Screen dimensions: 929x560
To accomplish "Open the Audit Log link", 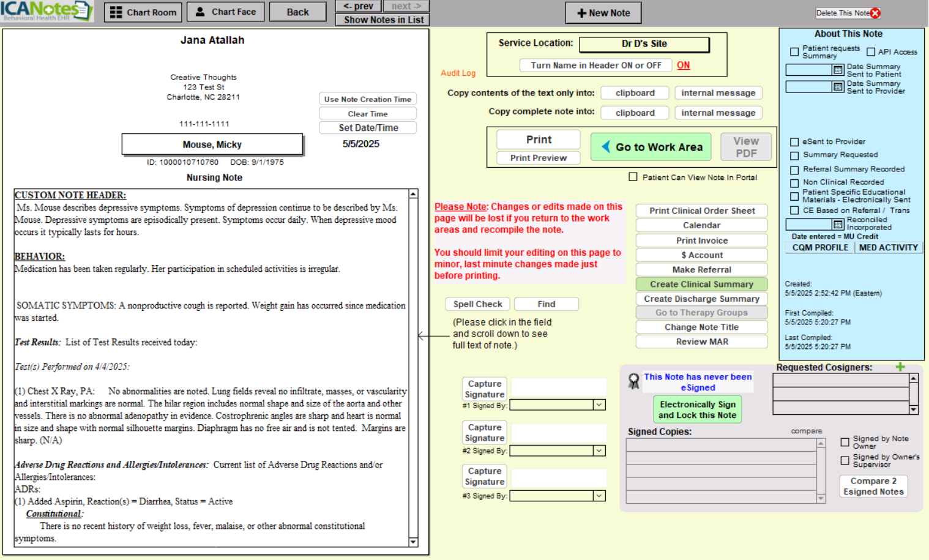I will tap(458, 73).
